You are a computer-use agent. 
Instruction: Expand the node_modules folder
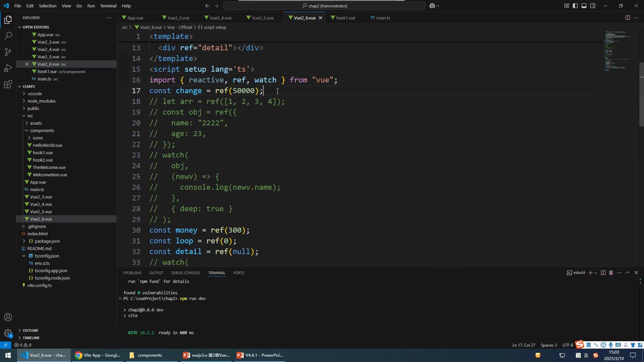[x=41, y=101]
